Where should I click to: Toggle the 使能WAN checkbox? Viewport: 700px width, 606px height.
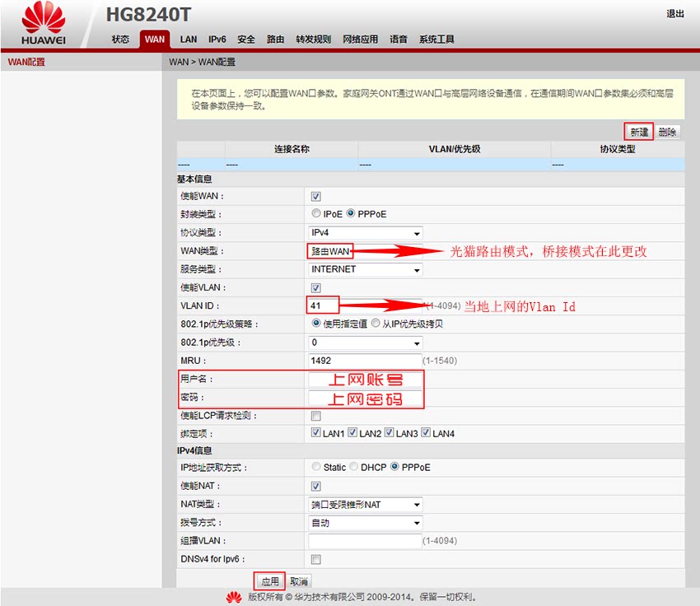pyautogui.click(x=315, y=196)
